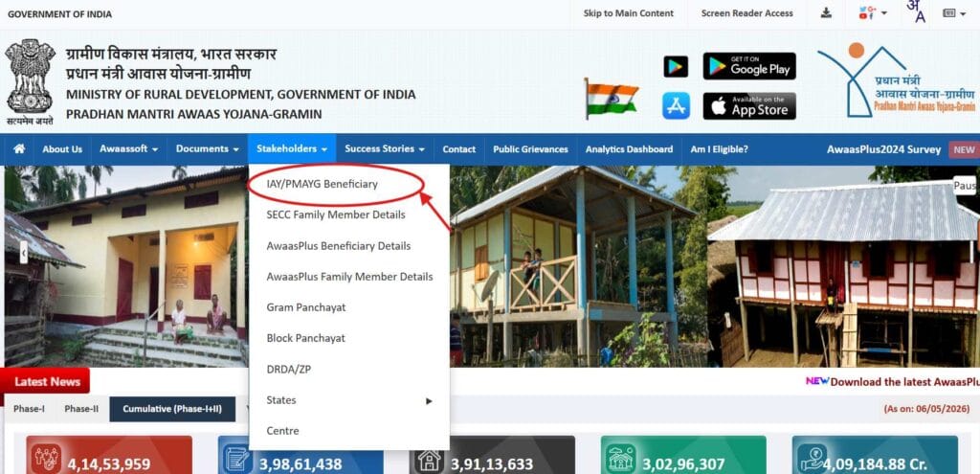Click the National Emblem of India logo
Screen dimensions: 980x474
pyautogui.click(x=30, y=81)
